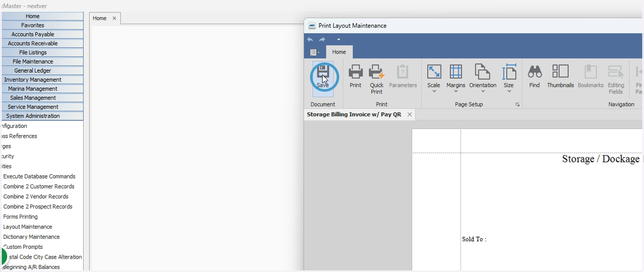Open the application menu button beside Home tab
Viewport: 644px width, 272px height.
click(x=314, y=52)
